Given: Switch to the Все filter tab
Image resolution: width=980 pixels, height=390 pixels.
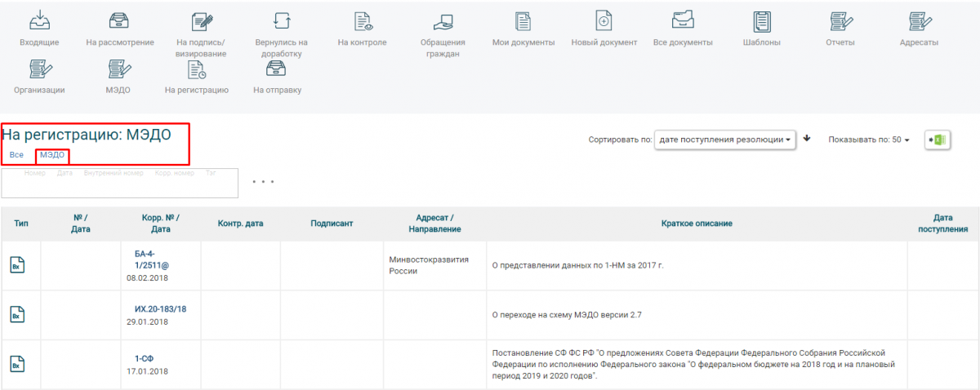Looking at the screenshot, I should click(16, 155).
